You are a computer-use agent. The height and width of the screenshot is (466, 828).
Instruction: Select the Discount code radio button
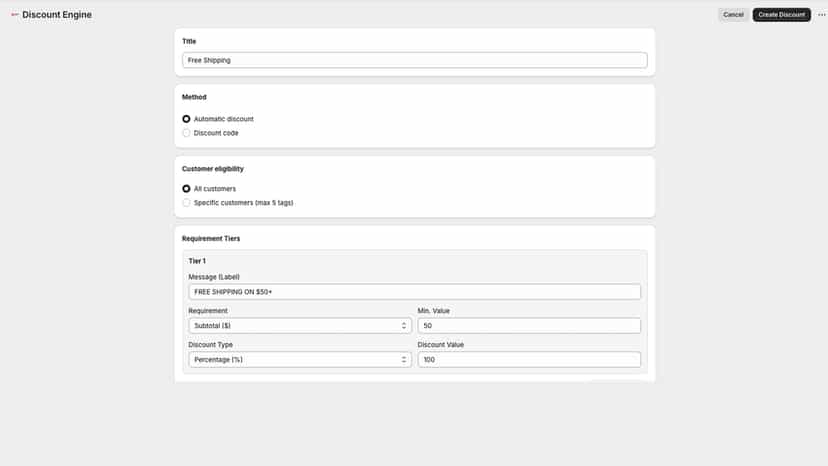pyautogui.click(x=186, y=133)
